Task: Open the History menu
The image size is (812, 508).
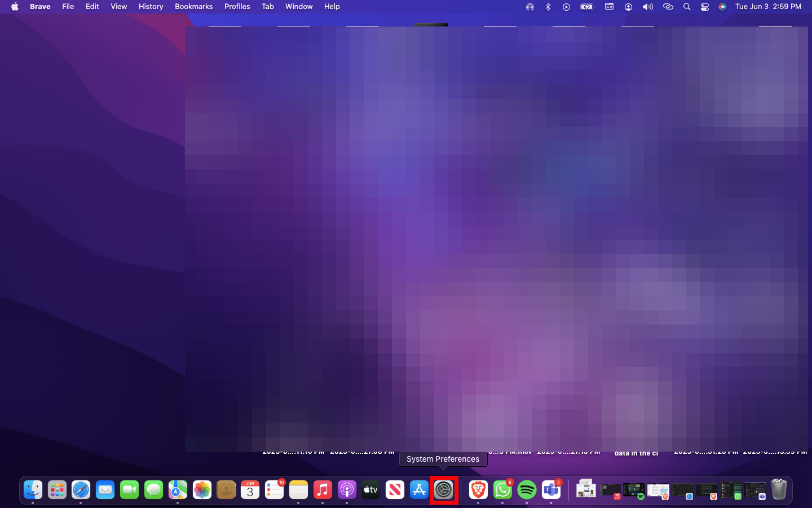Action: point(151,7)
